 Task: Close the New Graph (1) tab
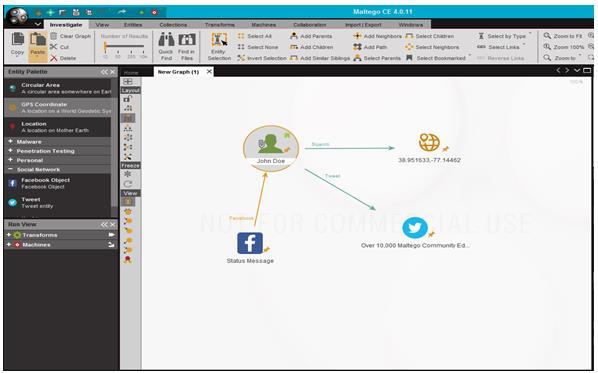pos(209,71)
